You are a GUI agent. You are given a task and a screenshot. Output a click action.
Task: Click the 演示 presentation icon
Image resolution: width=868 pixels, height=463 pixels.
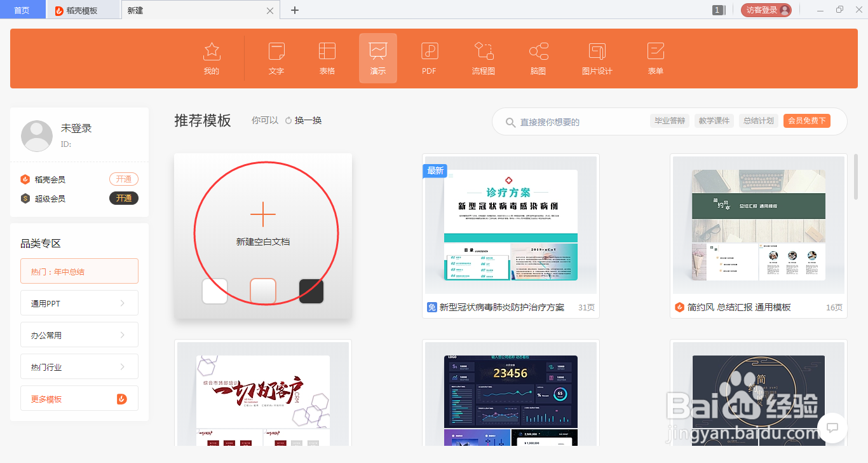[377, 58]
